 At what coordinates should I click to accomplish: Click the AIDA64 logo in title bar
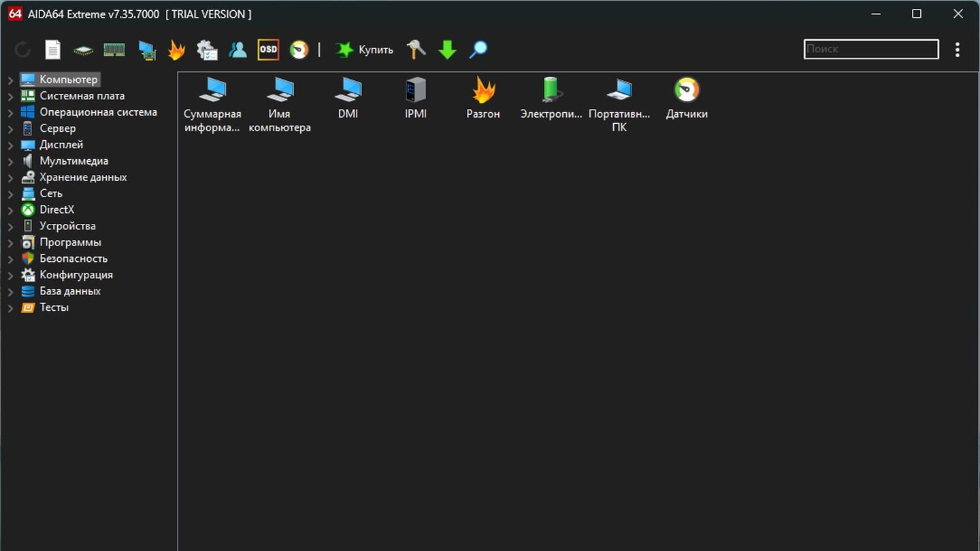click(x=14, y=14)
